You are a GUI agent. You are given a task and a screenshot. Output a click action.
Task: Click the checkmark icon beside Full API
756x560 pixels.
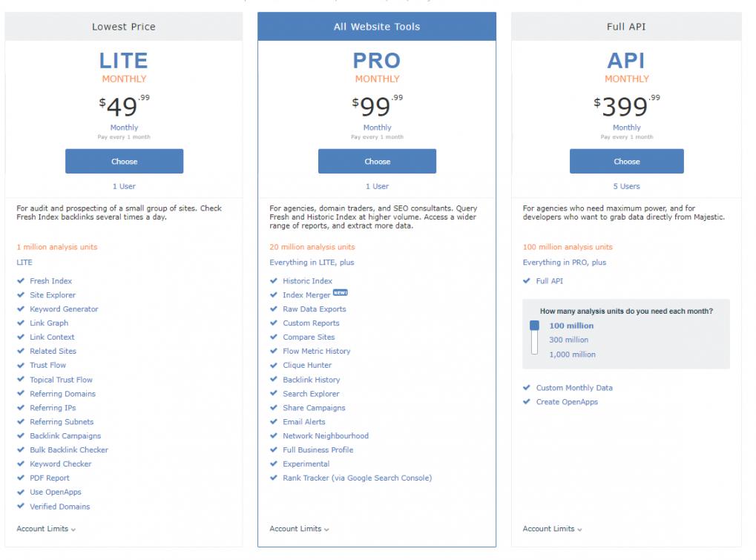[x=526, y=281]
